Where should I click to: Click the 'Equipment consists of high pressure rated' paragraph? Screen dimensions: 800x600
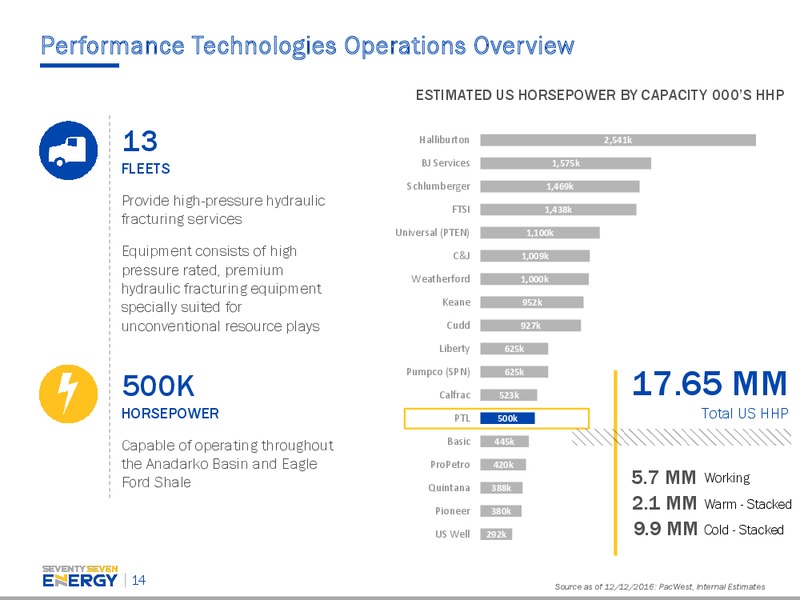coord(221,288)
